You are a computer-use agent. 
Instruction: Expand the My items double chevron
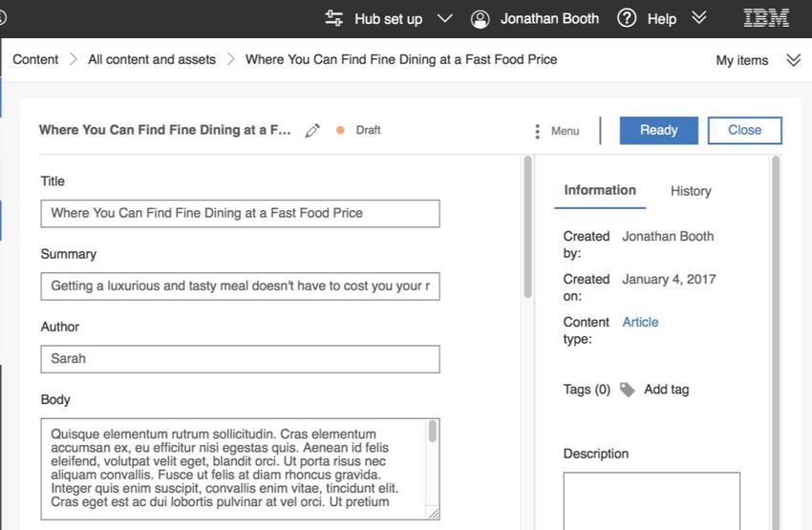[793, 60]
